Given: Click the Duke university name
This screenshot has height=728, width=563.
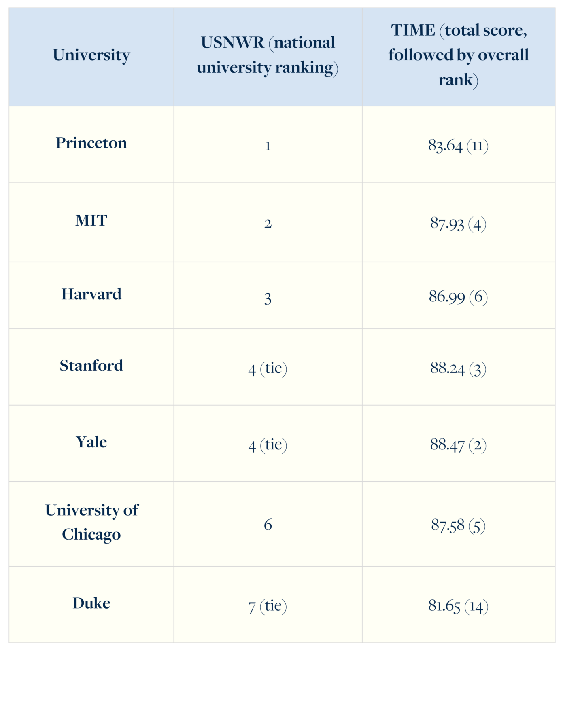Looking at the screenshot, I should click(91, 603).
